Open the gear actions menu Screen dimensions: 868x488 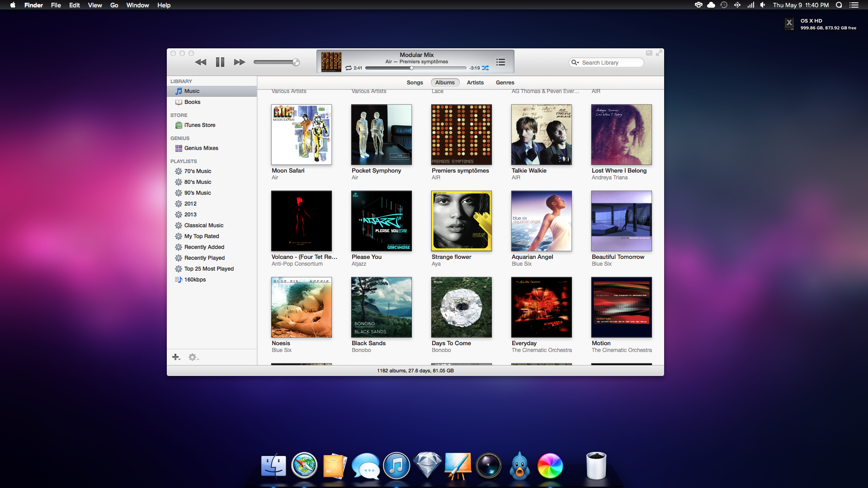tap(193, 357)
